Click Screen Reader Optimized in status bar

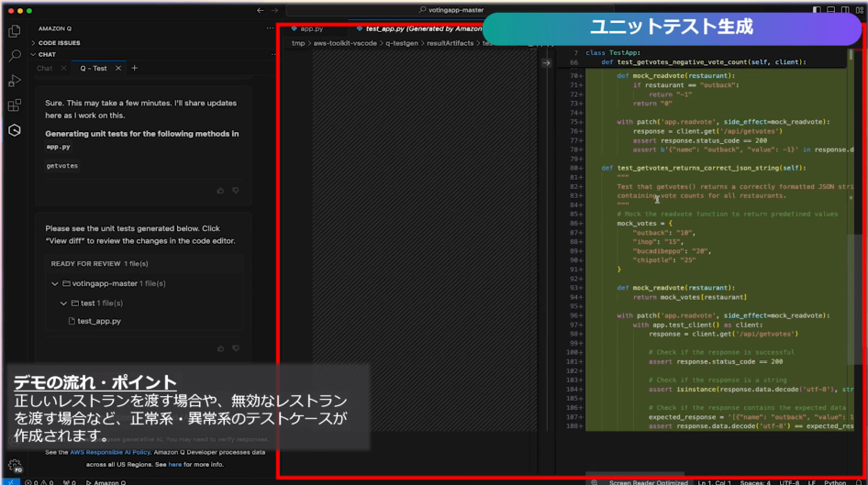pyautogui.click(x=648, y=482)
